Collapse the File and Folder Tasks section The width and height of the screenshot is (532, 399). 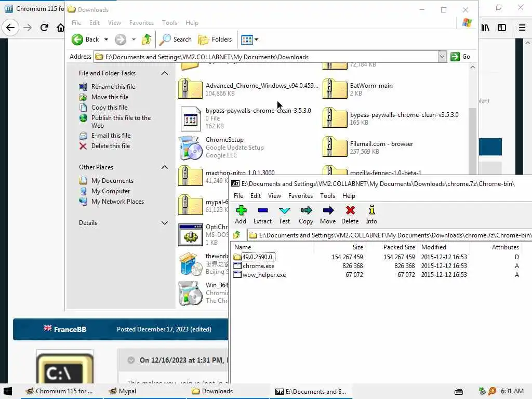point(165,73)
